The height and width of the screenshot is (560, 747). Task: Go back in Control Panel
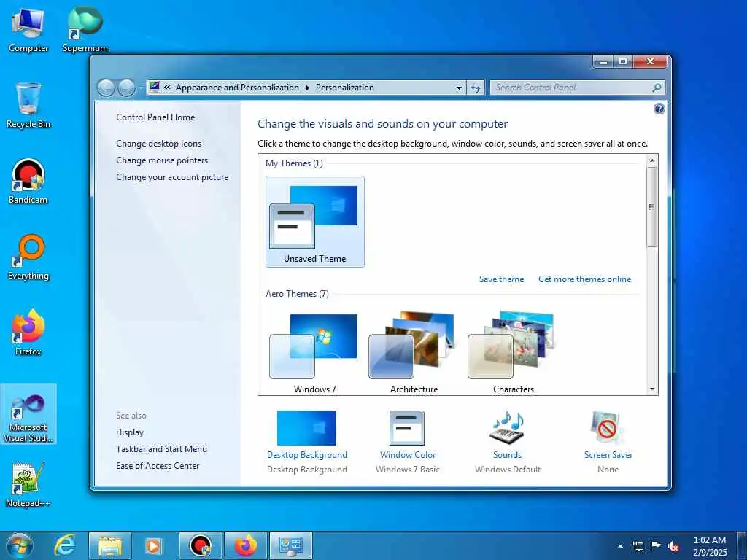[106, 87]
